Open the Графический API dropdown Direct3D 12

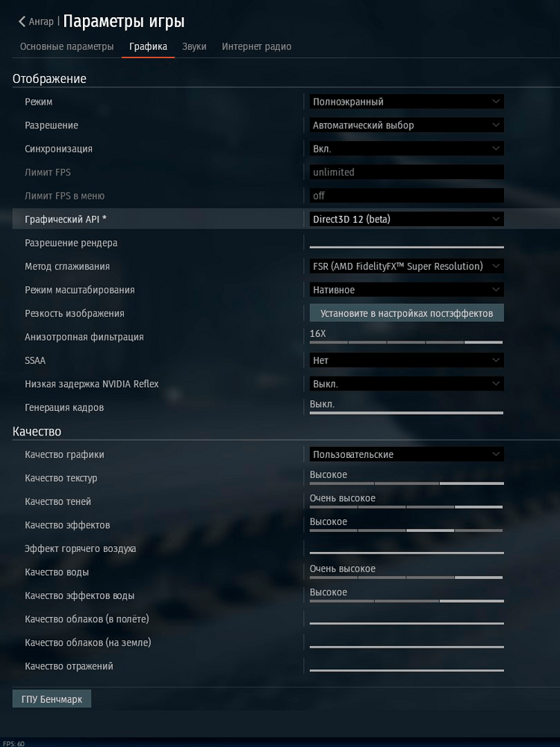tap(407, 219)
